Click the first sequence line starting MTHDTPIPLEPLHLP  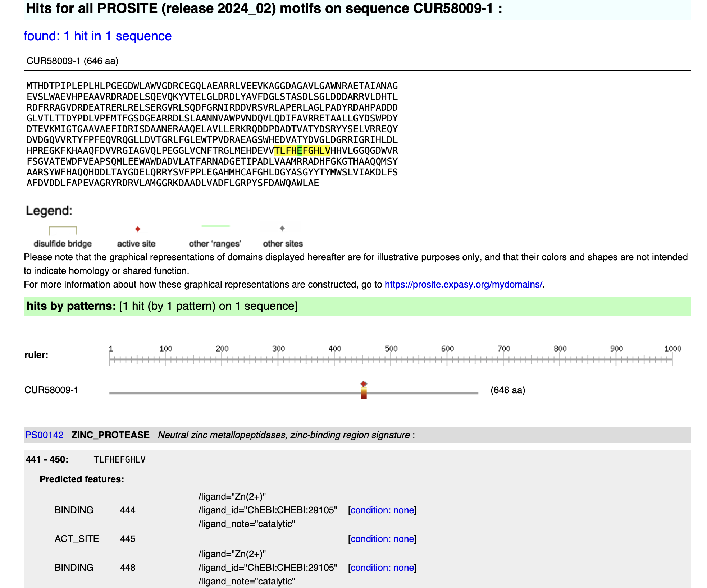click(x=212, y=86)
